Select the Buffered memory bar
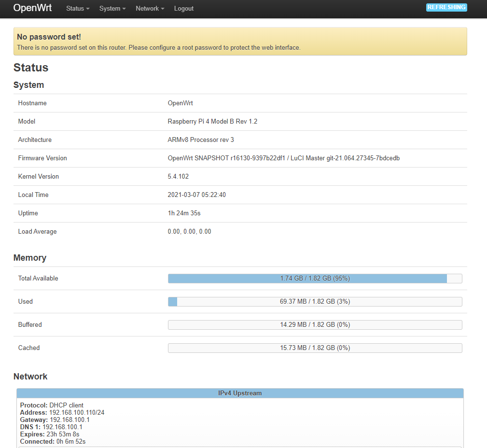487x448 pixels. pyautogui.click(x=315, y=325)
